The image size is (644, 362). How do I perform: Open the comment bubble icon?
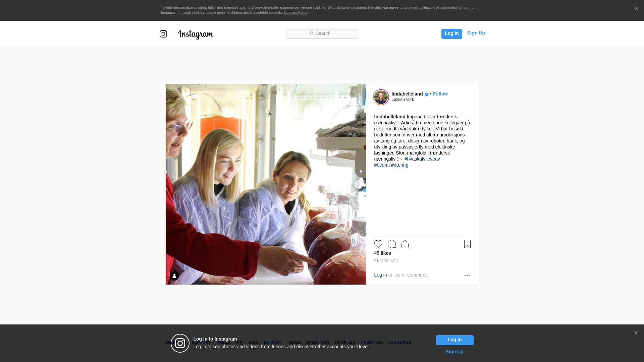coord(391,244)
